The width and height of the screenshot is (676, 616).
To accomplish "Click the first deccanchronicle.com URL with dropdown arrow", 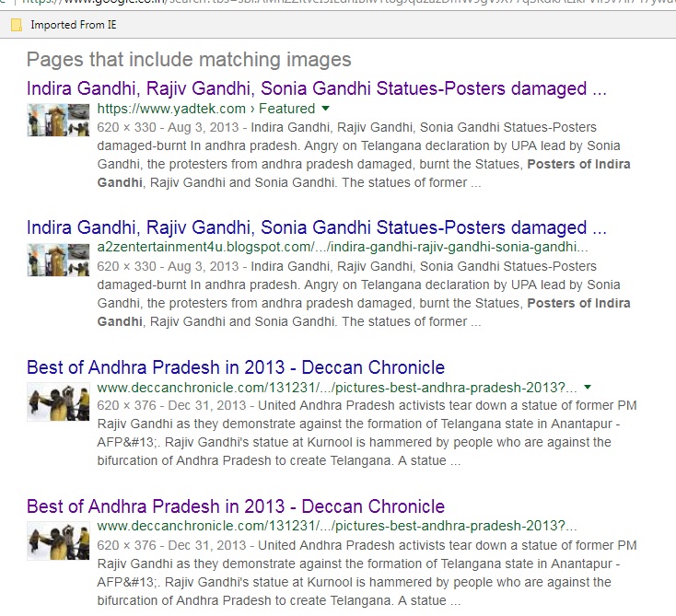I will [337, 388].
